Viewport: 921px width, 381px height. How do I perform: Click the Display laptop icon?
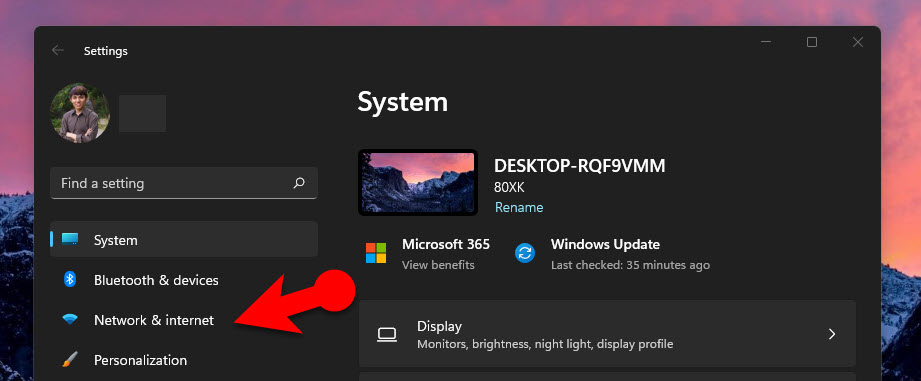pos(386,334)
